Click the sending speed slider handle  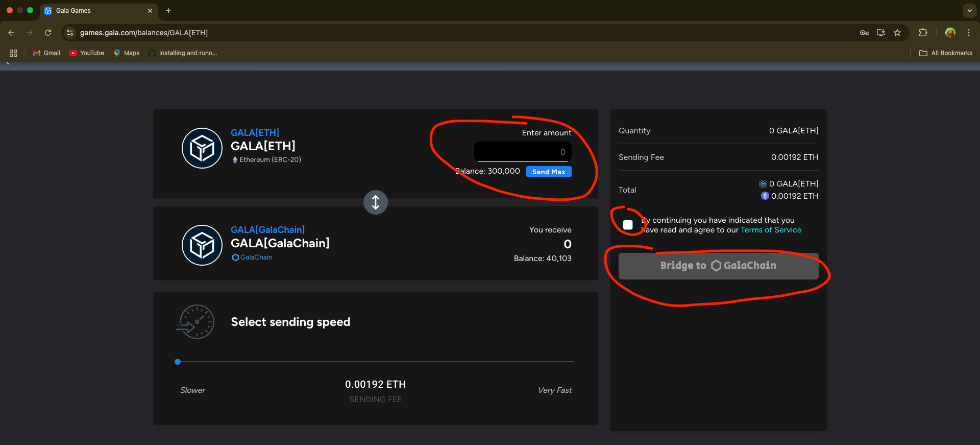(178, 362)
